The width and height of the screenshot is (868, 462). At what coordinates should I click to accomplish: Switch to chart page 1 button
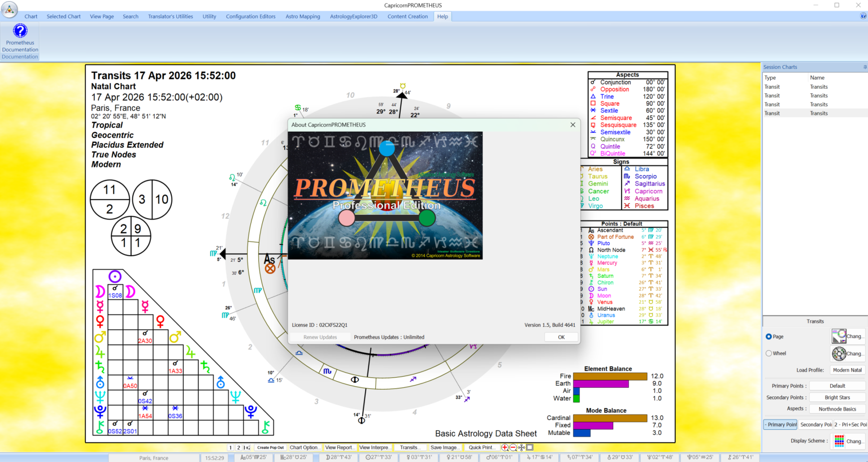[231, 447]
